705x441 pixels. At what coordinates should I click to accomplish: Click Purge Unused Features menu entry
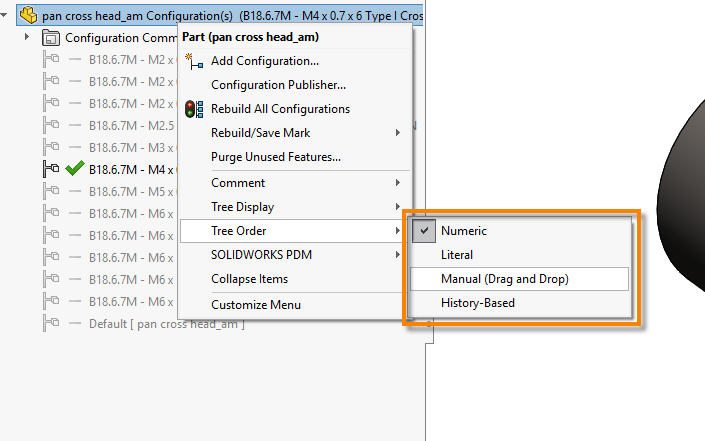tap(275, 157)
